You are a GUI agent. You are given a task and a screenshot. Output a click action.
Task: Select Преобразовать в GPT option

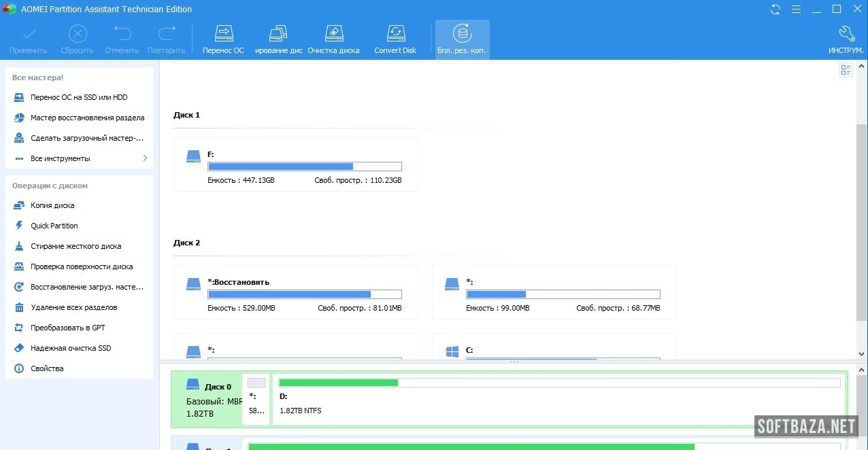click(x=68, y=328)
